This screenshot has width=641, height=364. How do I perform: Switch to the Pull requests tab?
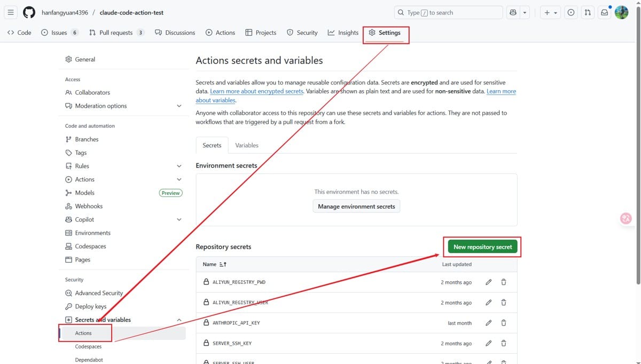pyautogui.click(x=116, y=33)
